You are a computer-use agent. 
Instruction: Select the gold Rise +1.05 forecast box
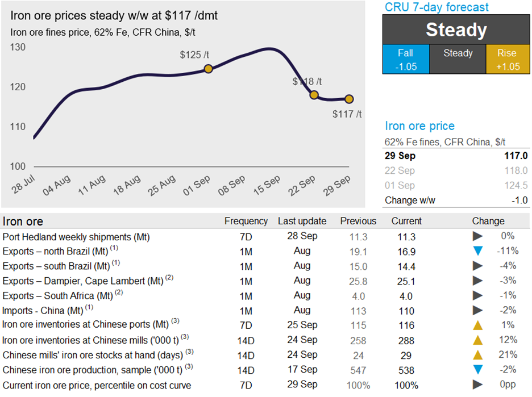506,59
